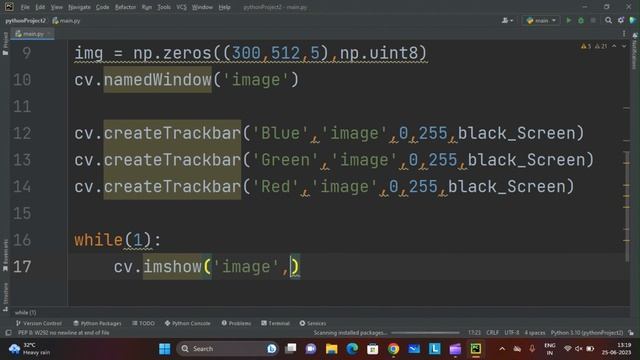
Task: Open go-to-line 17:23 cursor position widget
Action: tap(474, 333)
